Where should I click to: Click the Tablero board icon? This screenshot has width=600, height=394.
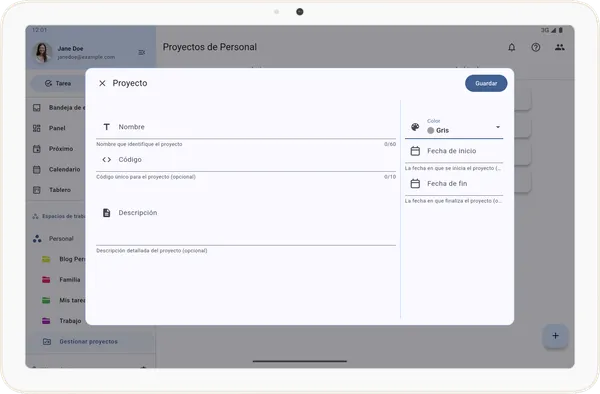click(37, 190)
